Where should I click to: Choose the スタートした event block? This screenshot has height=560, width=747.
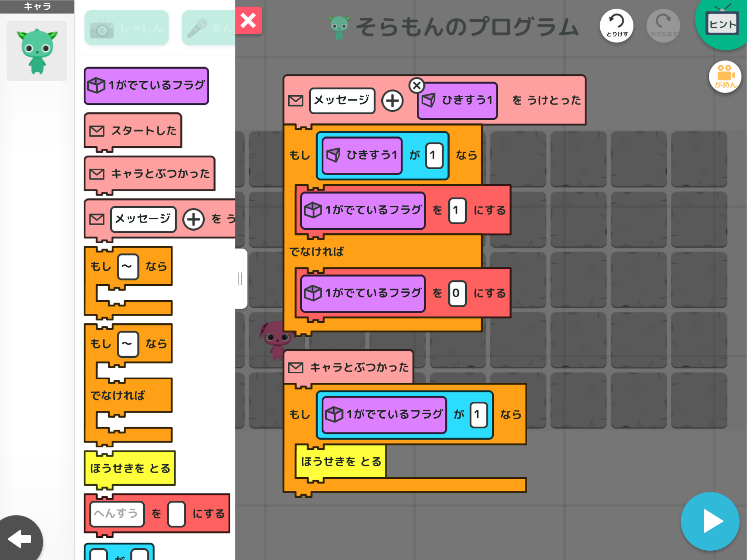tap(133, 131)
